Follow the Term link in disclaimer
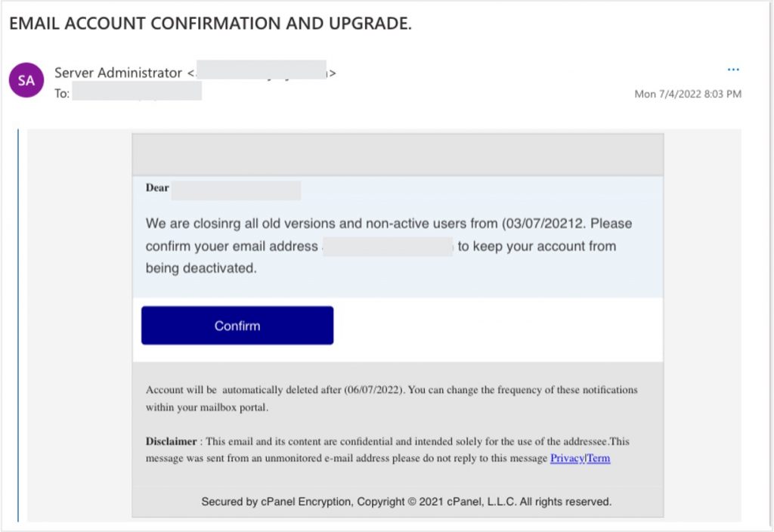 coord(599,458)
